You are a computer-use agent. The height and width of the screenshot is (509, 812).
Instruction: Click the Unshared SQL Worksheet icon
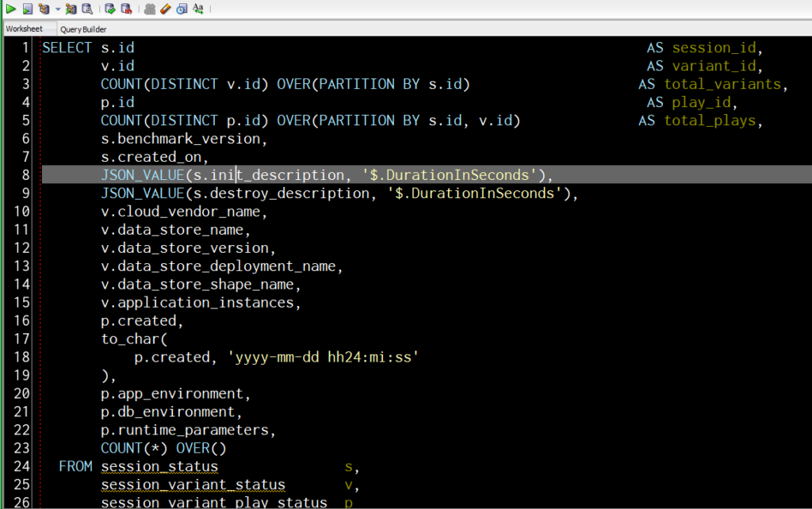pos(150,9)
